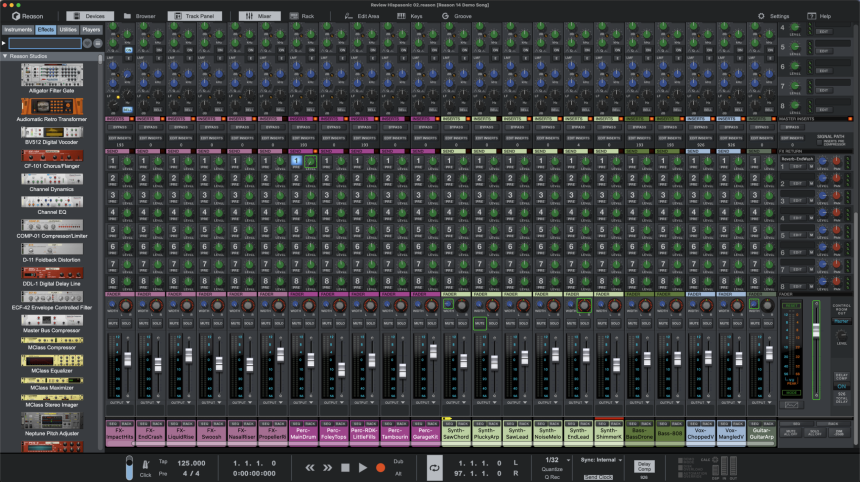
Task: Switch to the Instruments tab
Action: [18, 30]
